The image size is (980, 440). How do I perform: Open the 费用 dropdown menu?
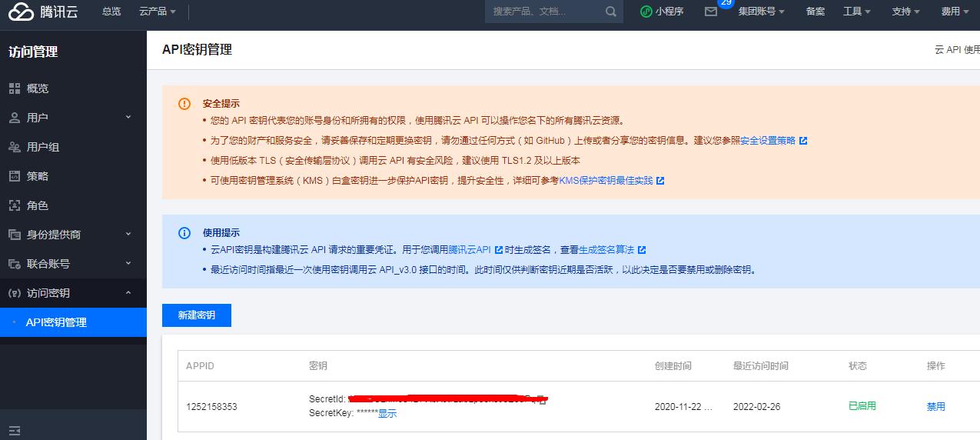955,12
